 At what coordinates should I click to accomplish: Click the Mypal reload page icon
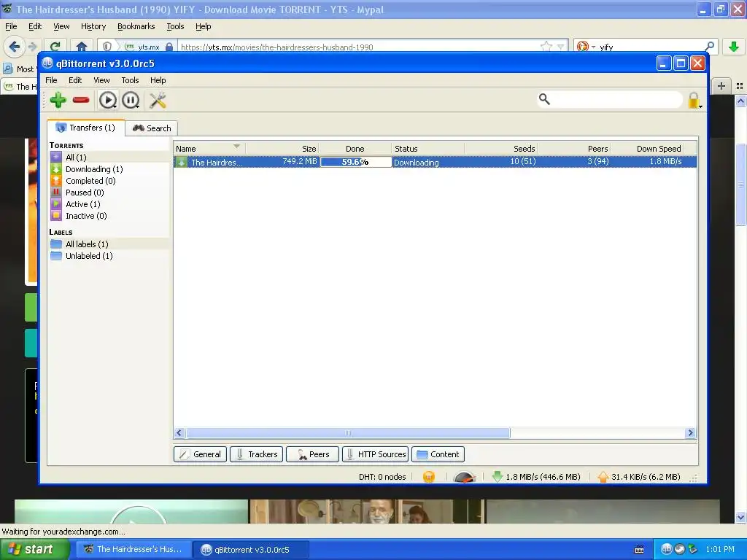point(55,47)
